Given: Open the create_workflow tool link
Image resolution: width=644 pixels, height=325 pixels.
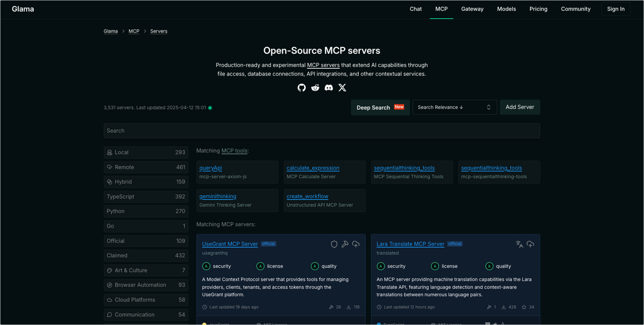Looking at the screenshot, I should pyautogui.click(x=307, y=196).
